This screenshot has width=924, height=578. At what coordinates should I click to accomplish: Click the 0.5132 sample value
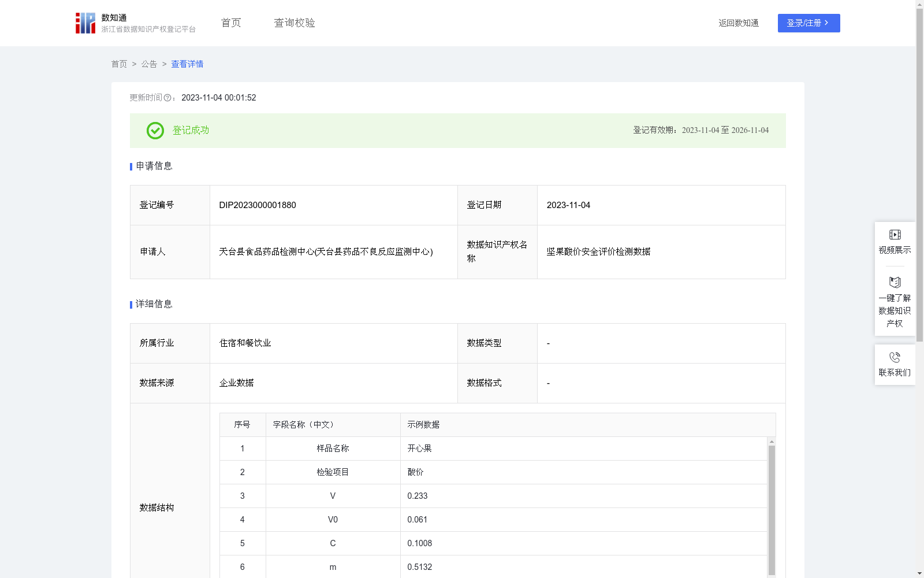420,567
